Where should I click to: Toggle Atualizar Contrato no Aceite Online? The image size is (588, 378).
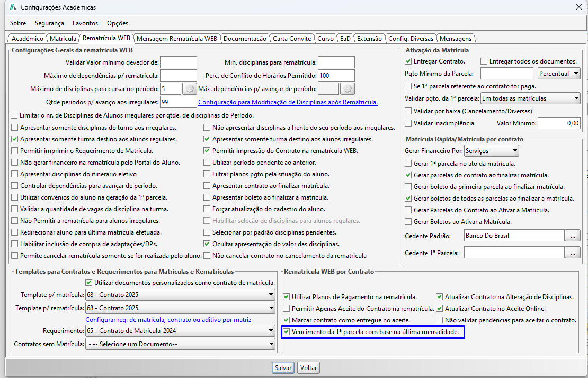pos(440,309)
